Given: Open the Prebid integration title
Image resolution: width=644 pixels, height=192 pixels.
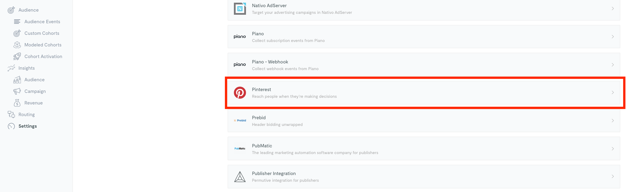Looking at the screenshot, I should pyautogui.click(x=258, y=118).
